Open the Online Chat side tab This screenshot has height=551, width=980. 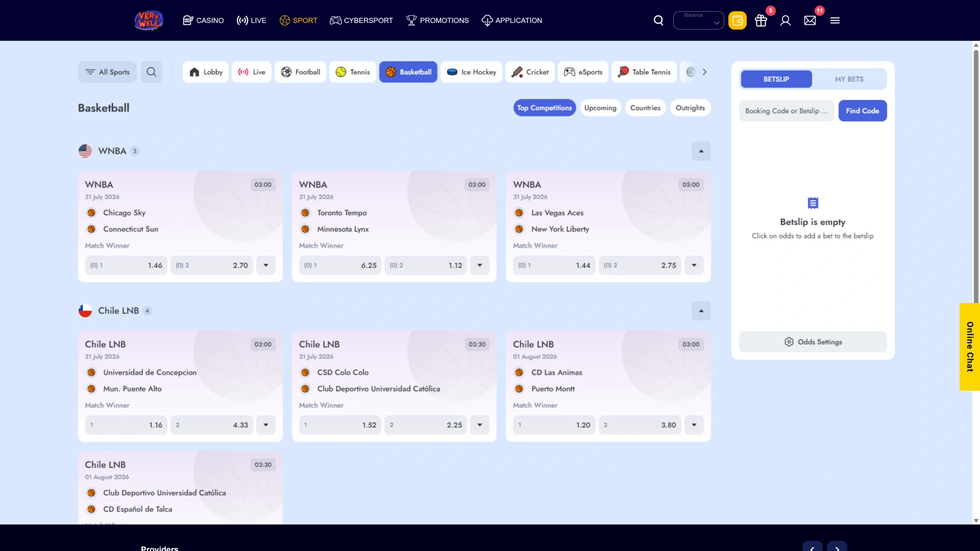[x=970, y=347]
